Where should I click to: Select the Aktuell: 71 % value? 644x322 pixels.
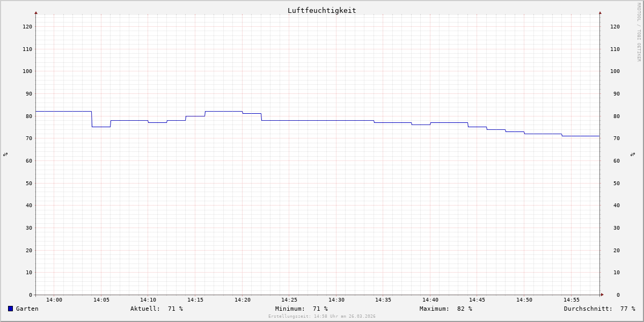157,309
